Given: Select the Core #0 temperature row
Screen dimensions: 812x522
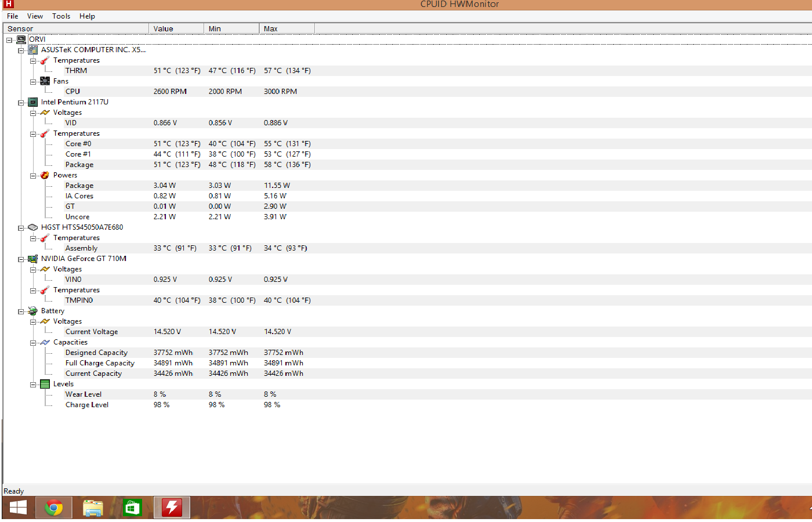Looking at the screenshot, I should 78,144.
